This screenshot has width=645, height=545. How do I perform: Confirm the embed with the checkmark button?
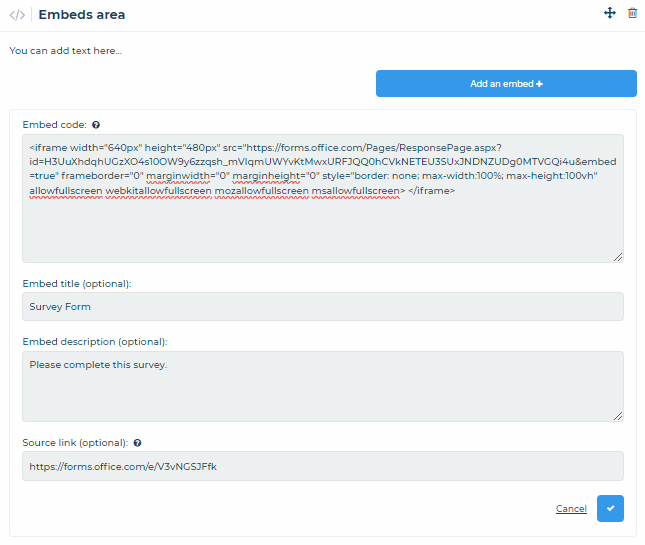(610, 508)
